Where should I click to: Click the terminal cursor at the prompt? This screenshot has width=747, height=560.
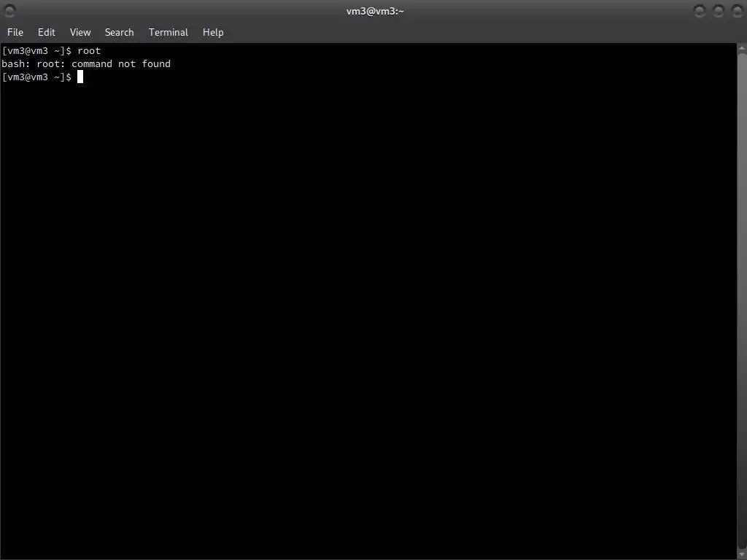[80, 77]
